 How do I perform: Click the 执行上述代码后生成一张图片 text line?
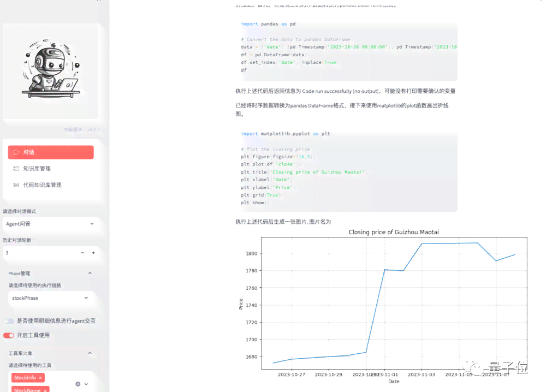point(283,222)
